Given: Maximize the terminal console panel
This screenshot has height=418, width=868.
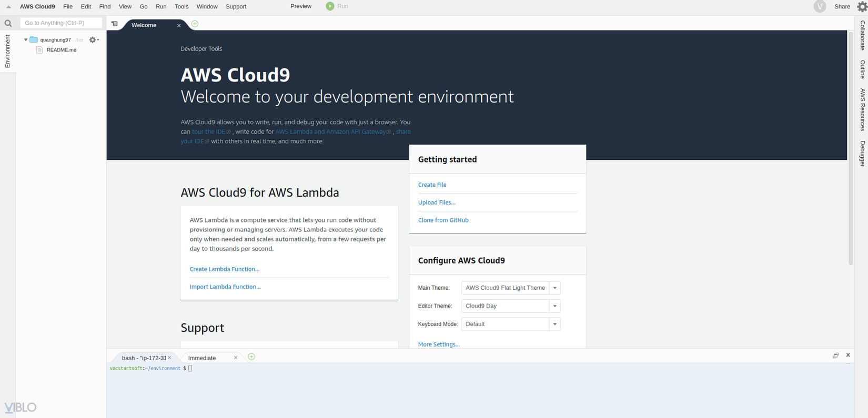Looking at the screenshot, I should 835,355.
